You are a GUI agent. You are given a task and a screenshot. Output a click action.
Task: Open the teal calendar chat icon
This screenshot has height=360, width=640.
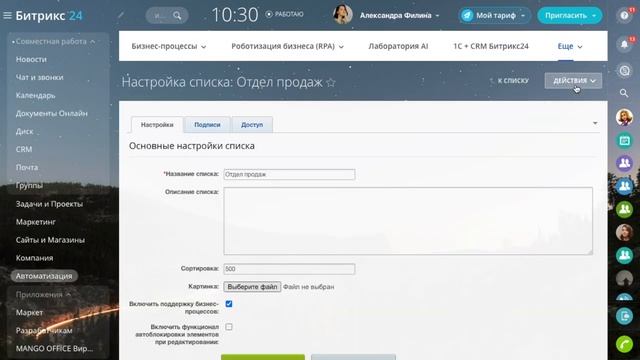click(x=624, y=140)
